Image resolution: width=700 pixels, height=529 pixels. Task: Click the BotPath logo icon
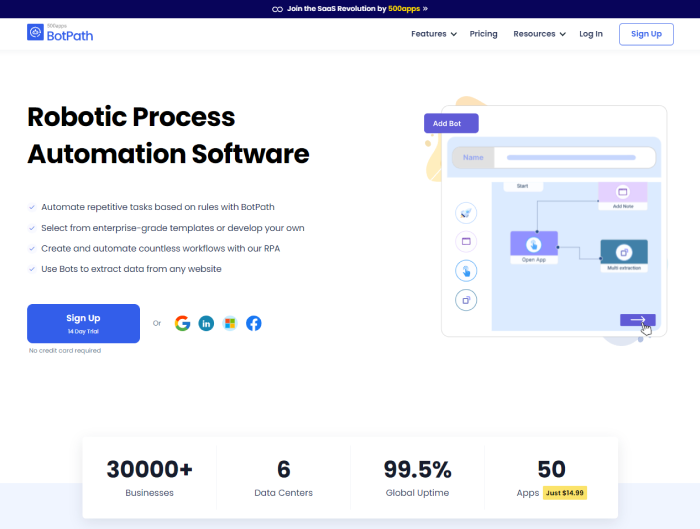(x=36, y=33)
